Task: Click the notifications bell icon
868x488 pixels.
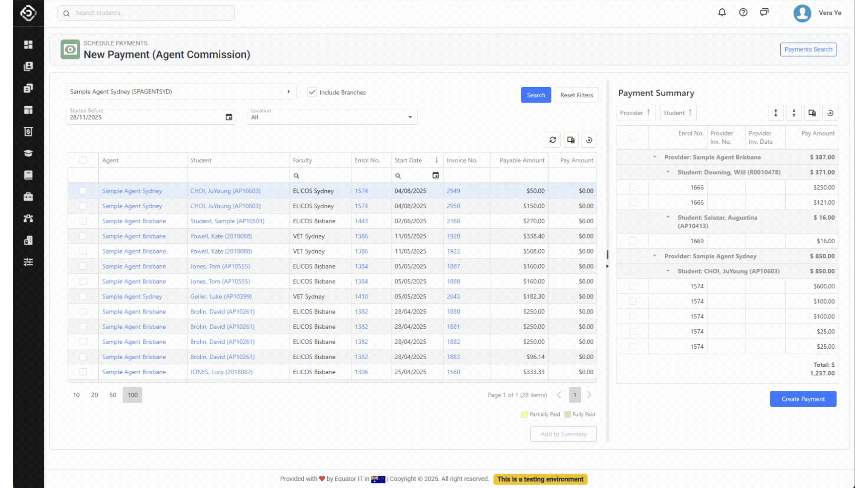Action: tap(722, 13)
